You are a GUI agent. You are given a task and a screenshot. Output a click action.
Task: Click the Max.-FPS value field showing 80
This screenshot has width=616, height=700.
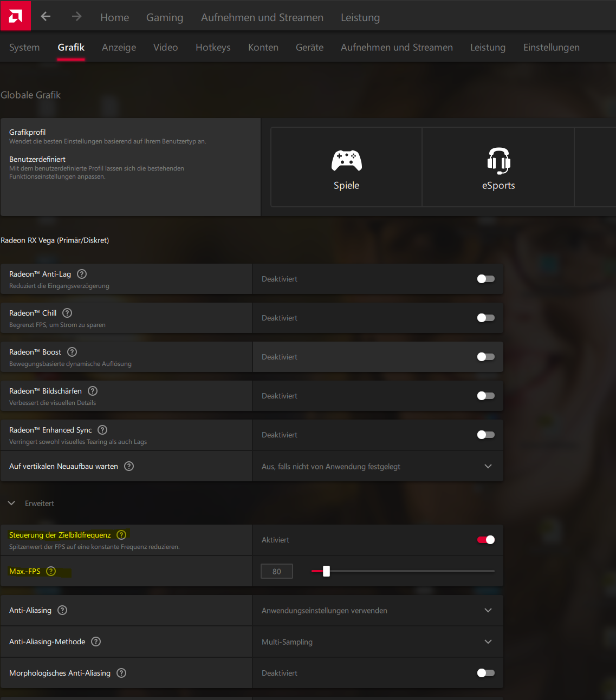pyautogui.click(x=276, y=571)
